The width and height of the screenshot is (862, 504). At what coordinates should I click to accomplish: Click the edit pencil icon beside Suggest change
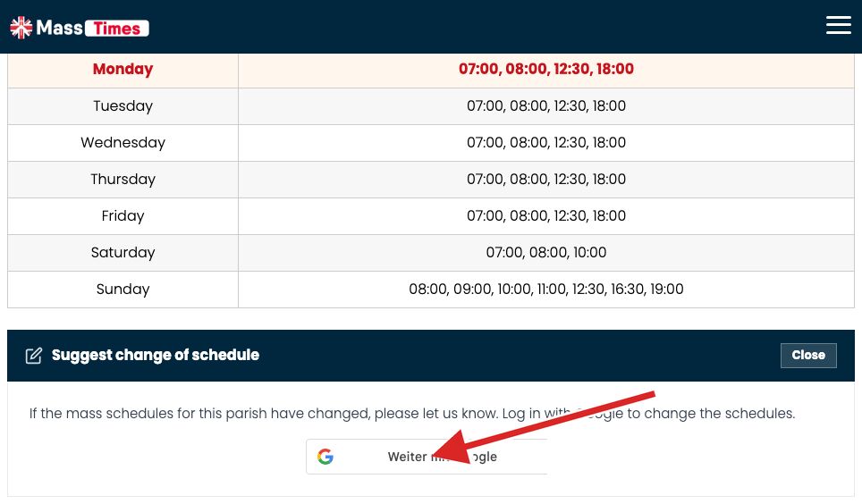(x=34, y=356)
